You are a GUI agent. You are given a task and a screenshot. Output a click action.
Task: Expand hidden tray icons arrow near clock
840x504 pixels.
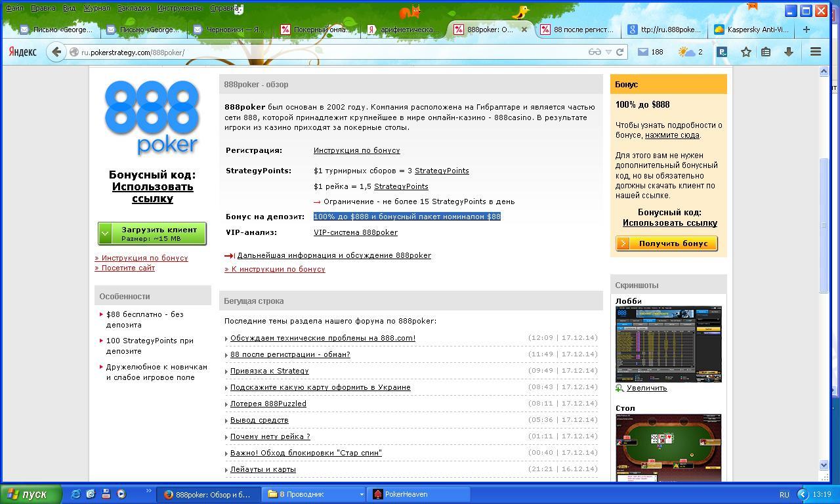pyautogui.click(x=802, y=494)
